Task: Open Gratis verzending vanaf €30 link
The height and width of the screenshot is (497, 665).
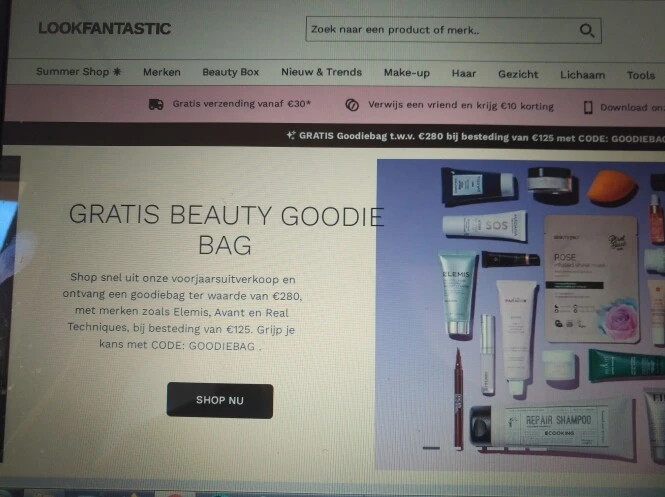Action: click(241, 104)
